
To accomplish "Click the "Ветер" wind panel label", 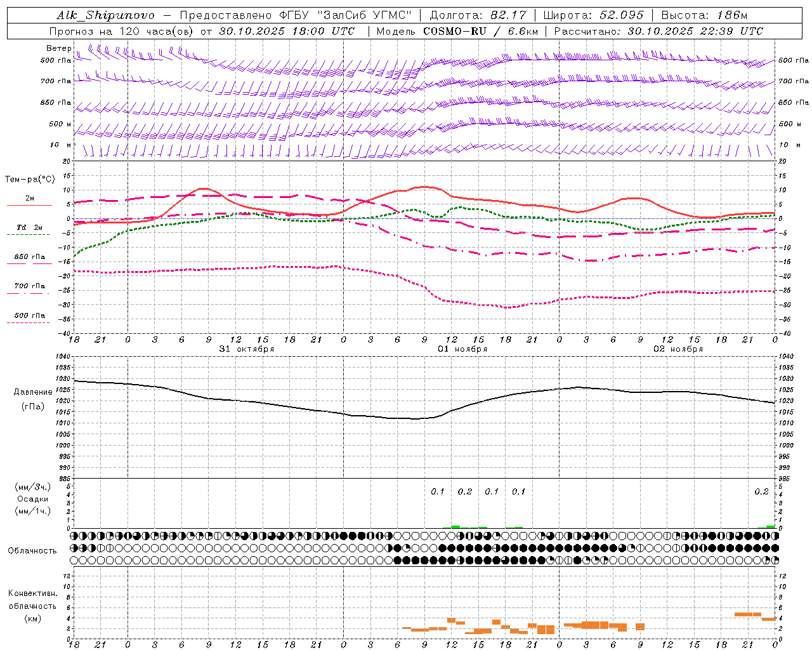I will pos(58,48).
